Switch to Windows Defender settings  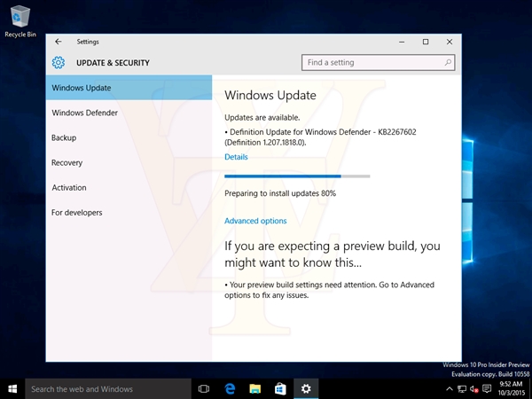(85, 113)
